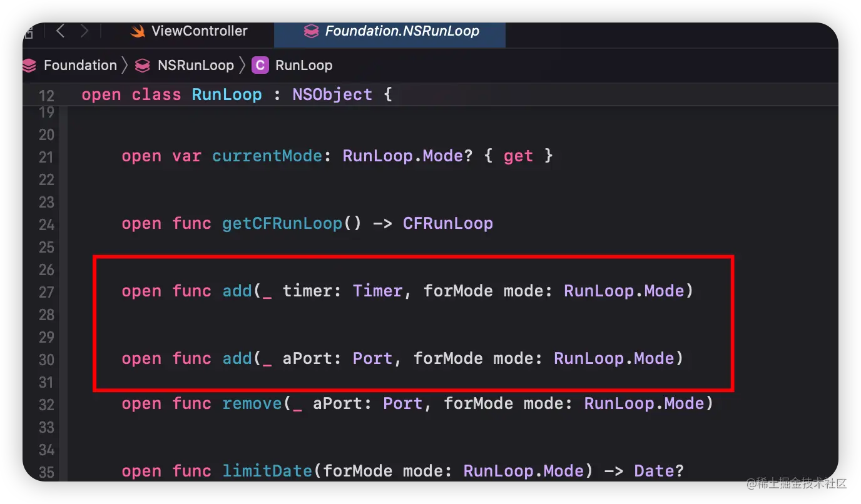Click the remove function name
861x504 pixels.
coord(252,403)
